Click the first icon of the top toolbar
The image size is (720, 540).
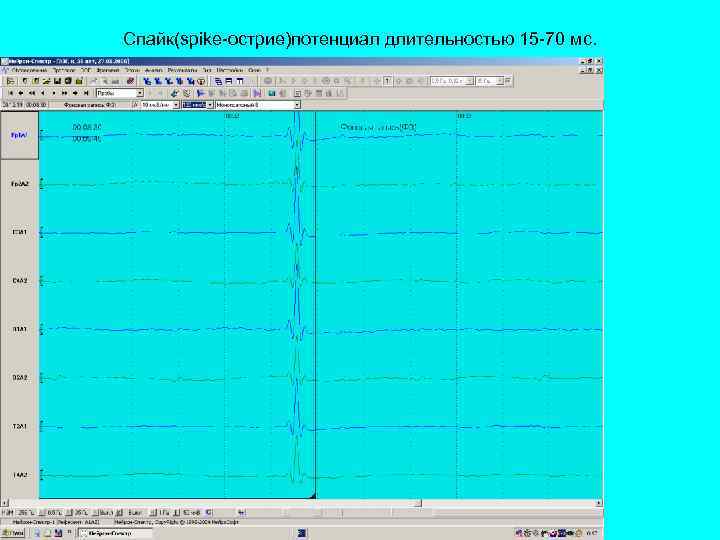coord(11,81)
